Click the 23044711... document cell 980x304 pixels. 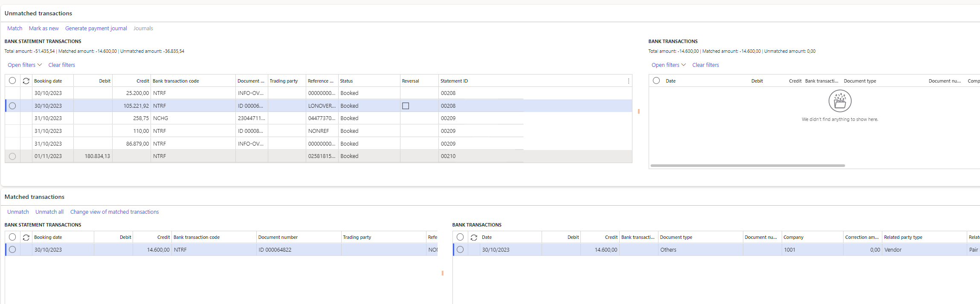[252, 118]
